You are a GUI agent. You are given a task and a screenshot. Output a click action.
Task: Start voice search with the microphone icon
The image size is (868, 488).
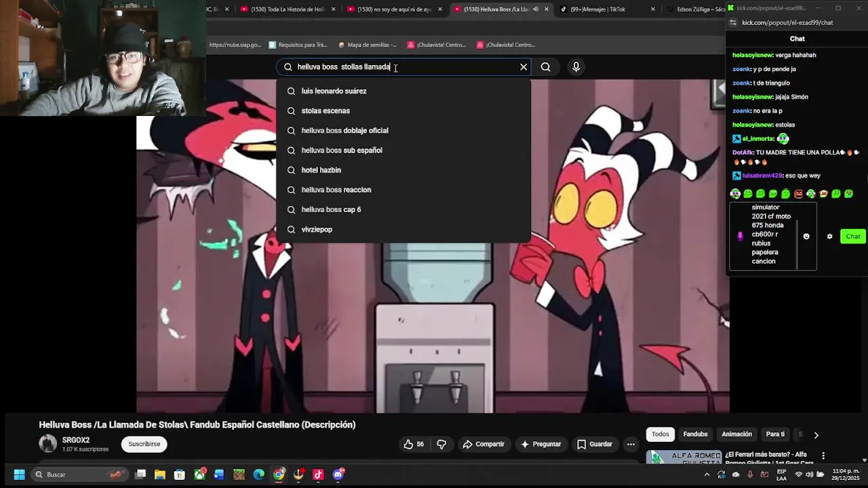(576, 67)
